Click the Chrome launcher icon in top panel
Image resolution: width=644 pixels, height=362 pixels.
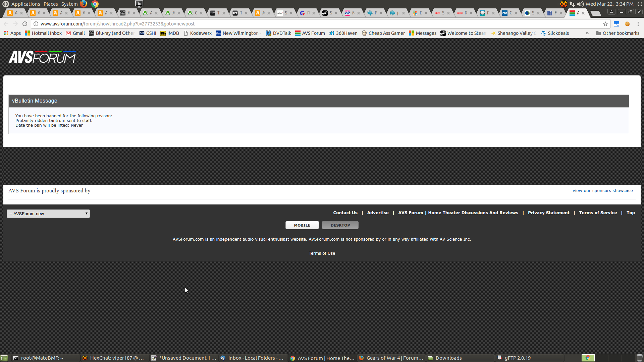95,4
